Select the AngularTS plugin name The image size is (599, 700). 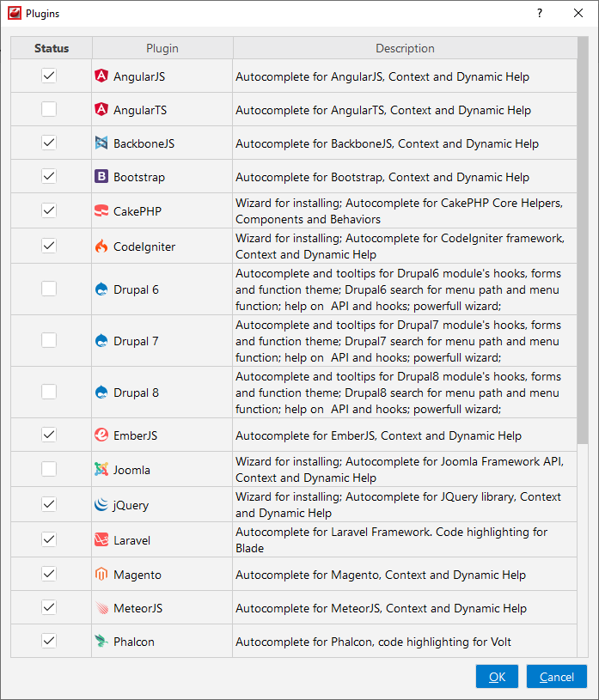pyautogui.click(x=140, y=110)
